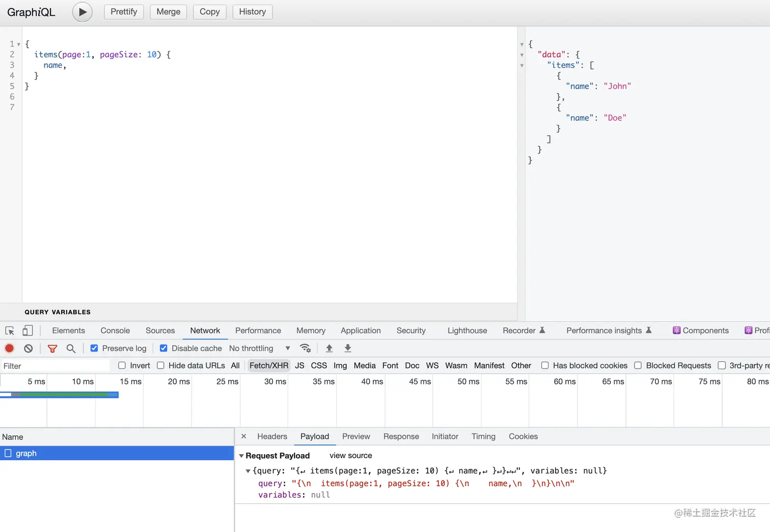Collapse the query object in Request Payload
Viewport: 770px width, 532px height.
pos(248,471)
